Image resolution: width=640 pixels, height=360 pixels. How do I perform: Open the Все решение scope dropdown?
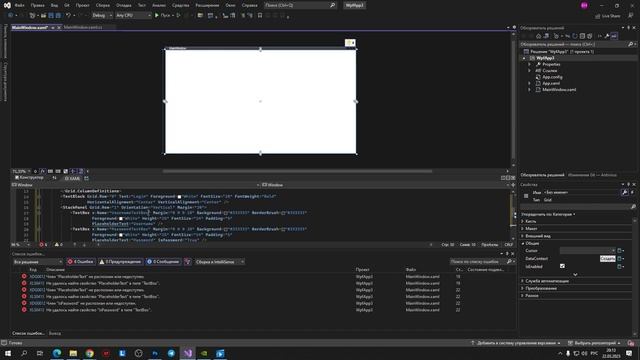[38, 262]
